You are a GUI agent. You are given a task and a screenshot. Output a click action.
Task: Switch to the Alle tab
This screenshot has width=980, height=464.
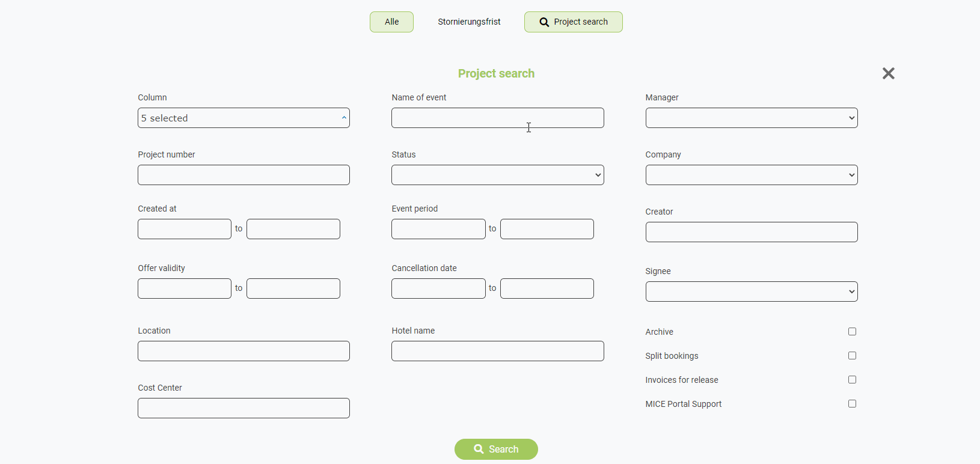391,22
